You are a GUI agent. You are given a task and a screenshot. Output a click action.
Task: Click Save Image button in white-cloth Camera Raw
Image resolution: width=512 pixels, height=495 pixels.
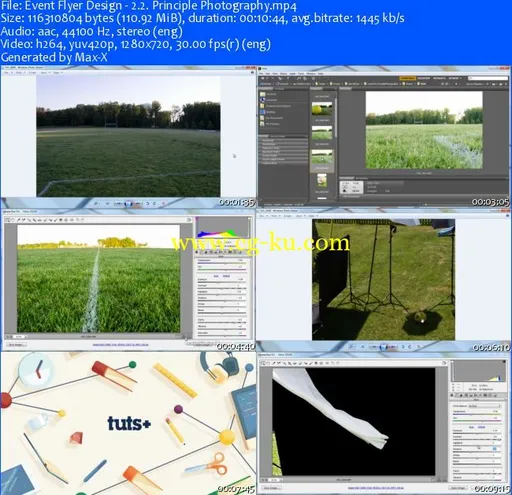click(271, 488)
